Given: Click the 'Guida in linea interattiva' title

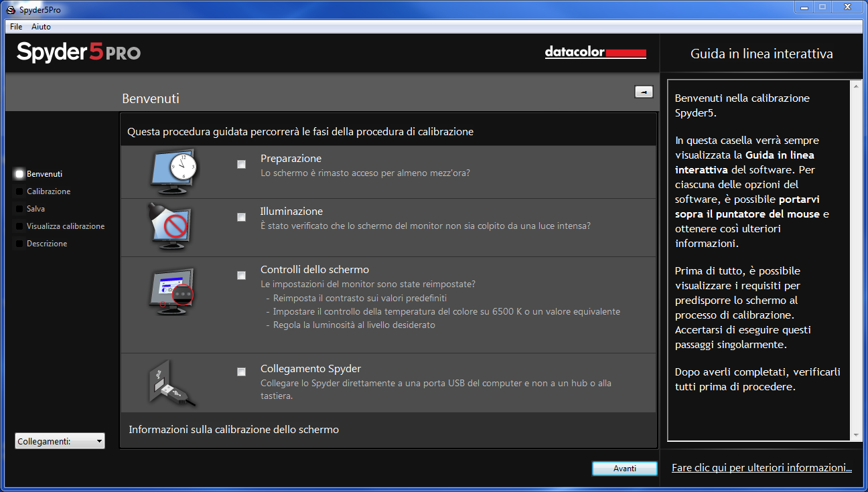Looking at the screenshot, I should click(762, 54).
